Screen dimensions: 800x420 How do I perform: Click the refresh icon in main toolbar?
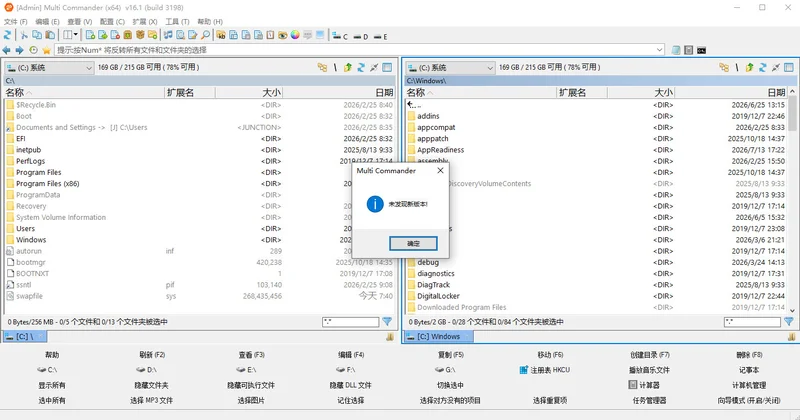coord(7,35)
